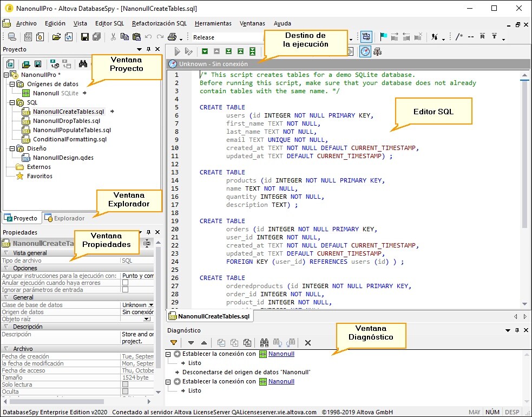Viewport: 532px width, 417px height.
Task: Click the Insert bookmark flag icon
Action: click(383, 37)
